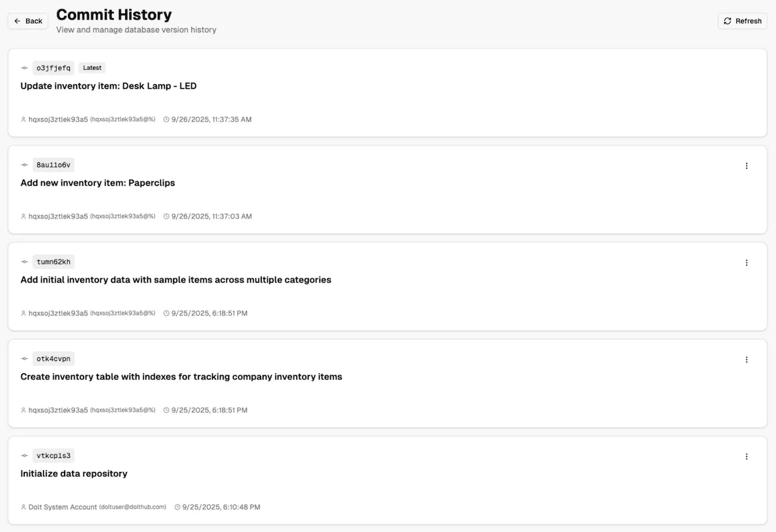Open the actions menu on the otk4cvpn commit

coord(746,359)
